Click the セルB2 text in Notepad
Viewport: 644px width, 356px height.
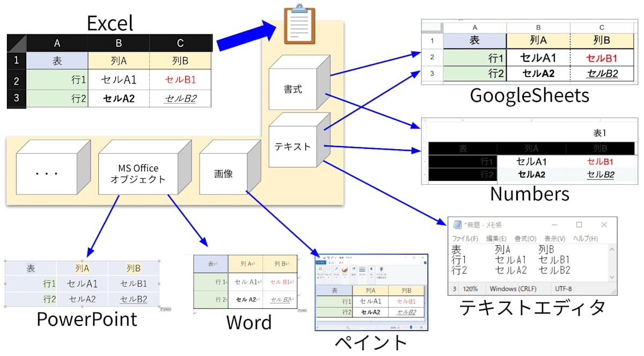(554, 270)
